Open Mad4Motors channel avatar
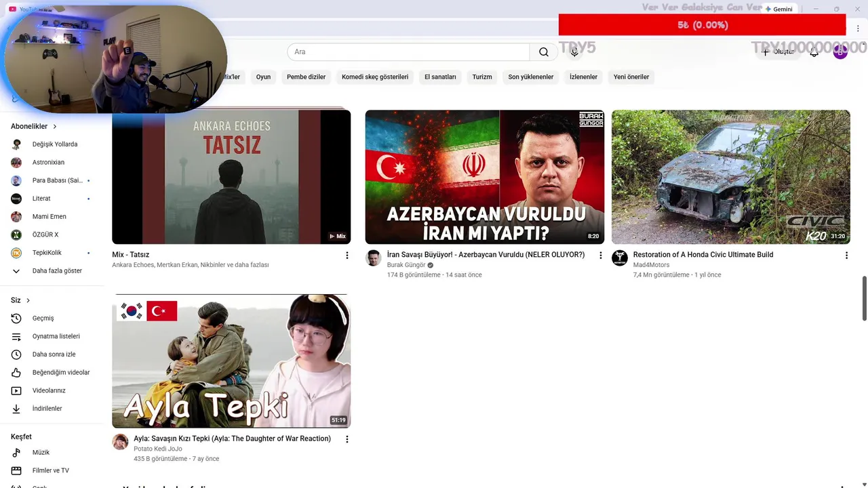 pyautogui.click(x=620, y=258)
